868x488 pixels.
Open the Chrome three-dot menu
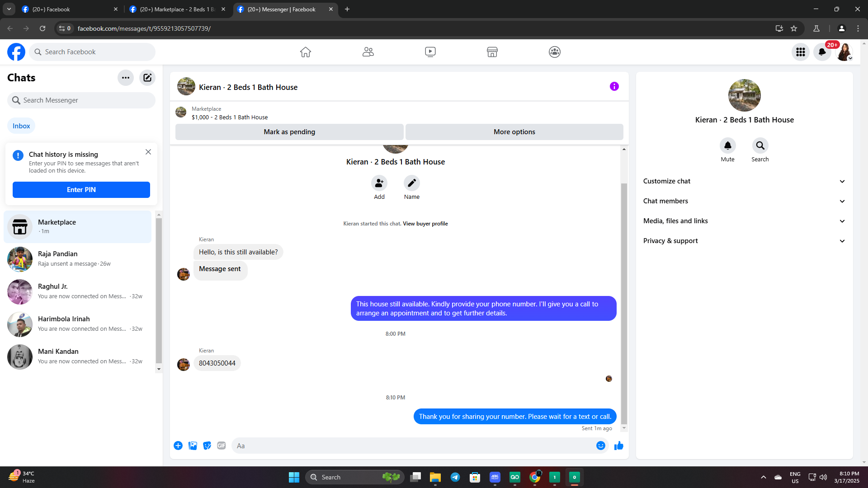(858, 28)
